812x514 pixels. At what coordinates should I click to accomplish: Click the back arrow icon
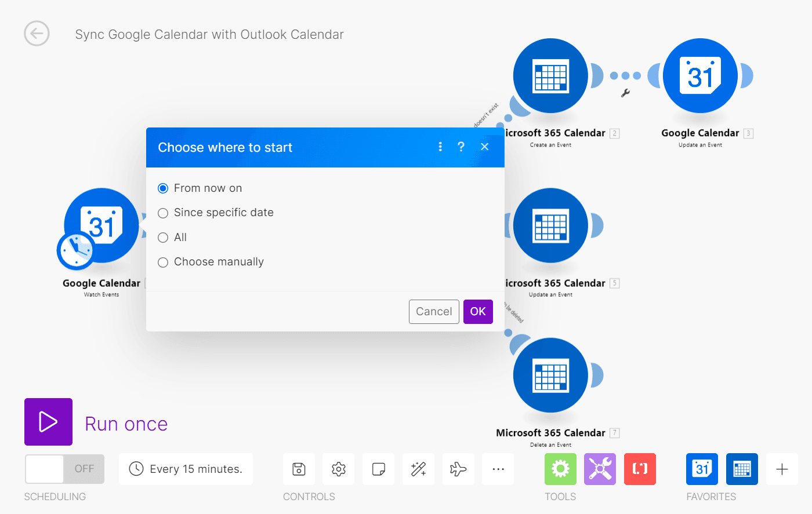(37, 34)
